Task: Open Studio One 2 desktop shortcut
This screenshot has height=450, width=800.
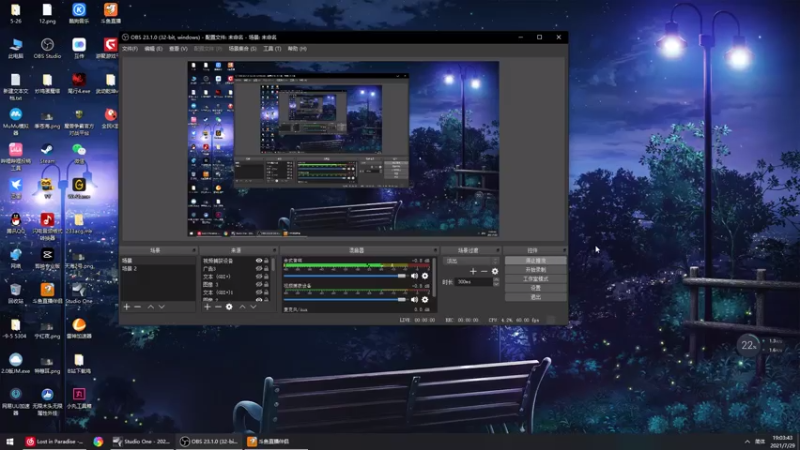Action: tap(79, 296)
